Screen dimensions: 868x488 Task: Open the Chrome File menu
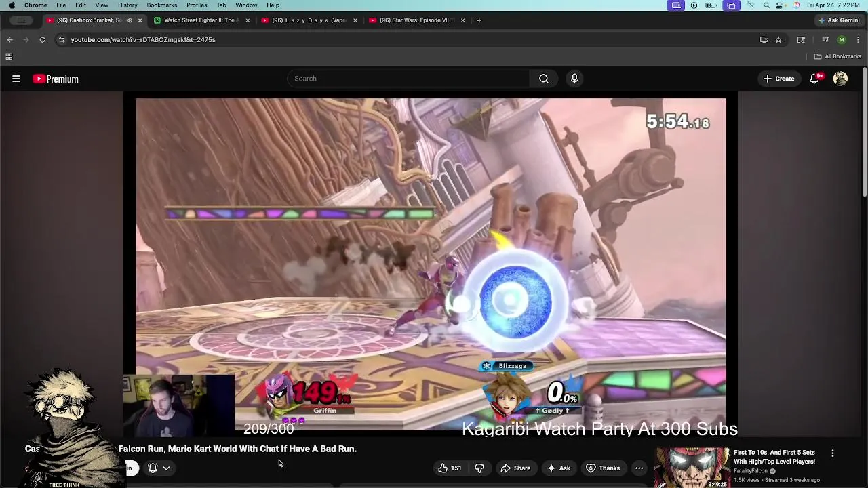point(61,5)
